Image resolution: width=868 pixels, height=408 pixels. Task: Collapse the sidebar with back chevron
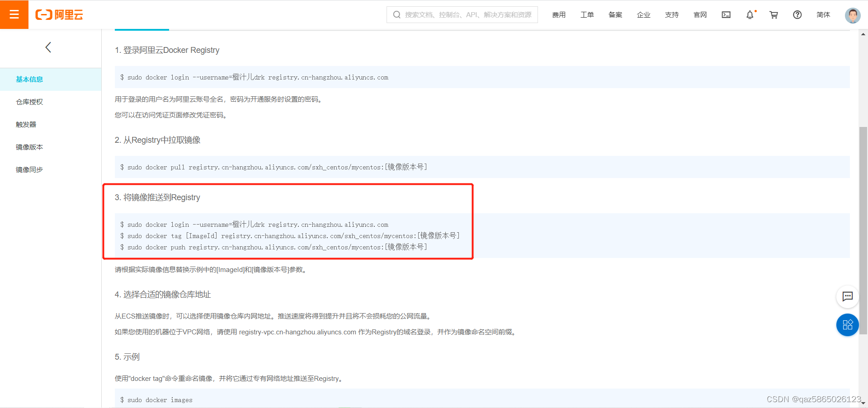[48, 47]
